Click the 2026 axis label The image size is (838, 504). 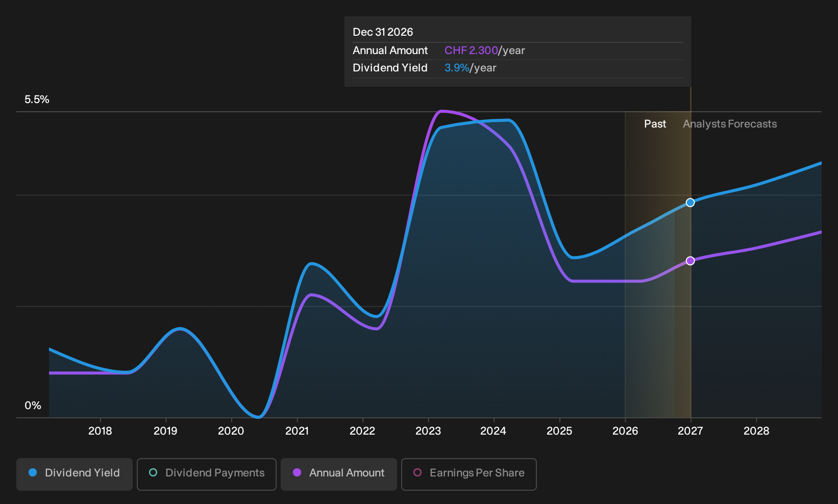pyautogui.click(x=625, y=431)
